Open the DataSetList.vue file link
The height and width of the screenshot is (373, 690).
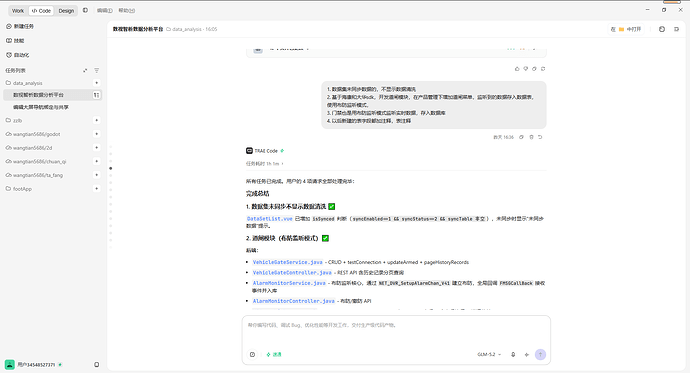269,219
